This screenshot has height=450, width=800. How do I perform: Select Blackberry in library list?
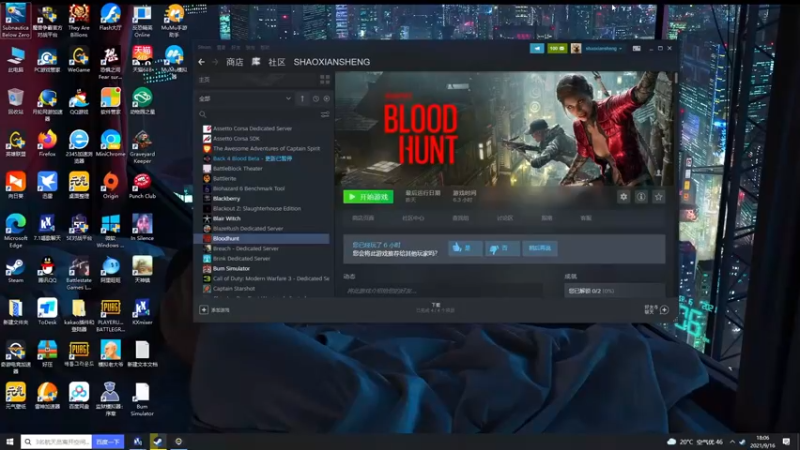pos(227,198)
